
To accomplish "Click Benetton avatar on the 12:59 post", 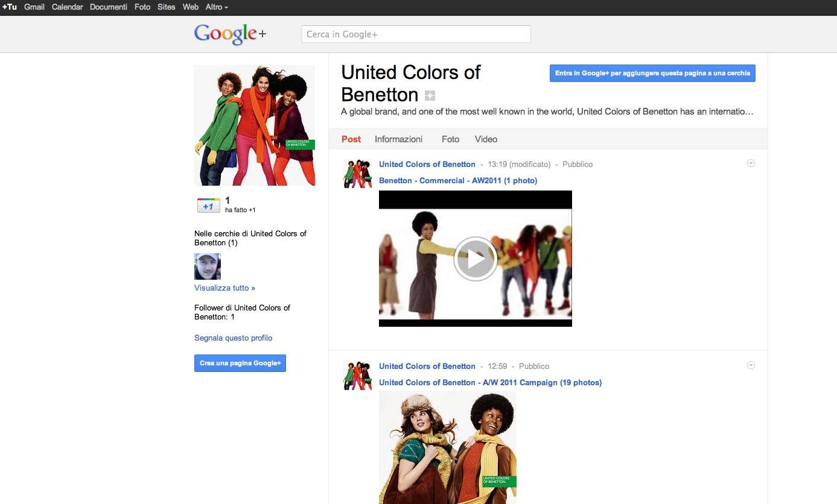I will point(357,376).
